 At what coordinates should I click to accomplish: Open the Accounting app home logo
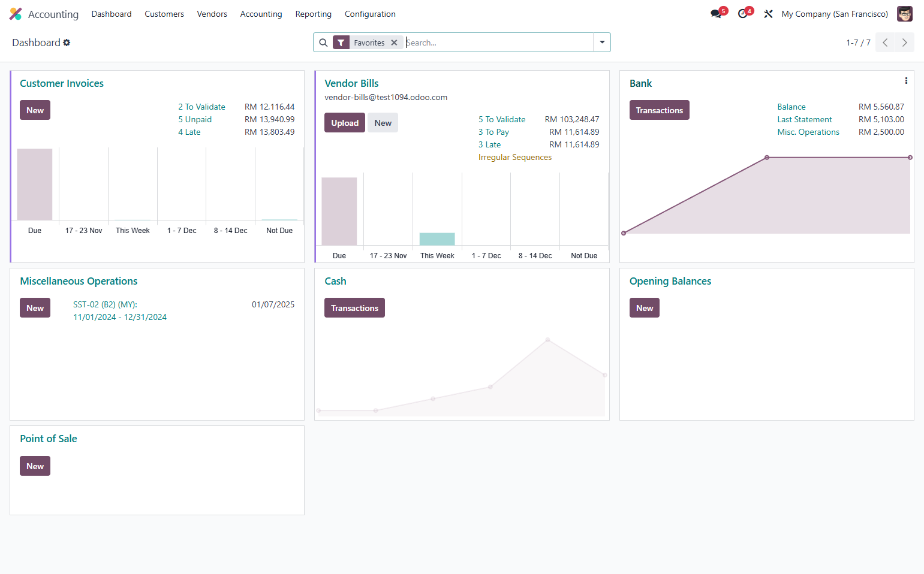pyautogui.click(x=16, y=14)
